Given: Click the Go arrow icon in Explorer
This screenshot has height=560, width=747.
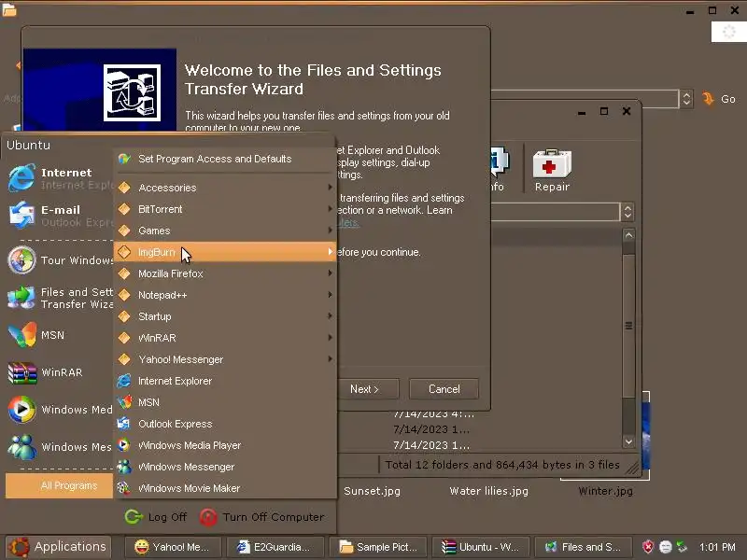Looking at the screenshot, I should pos(709,99).
